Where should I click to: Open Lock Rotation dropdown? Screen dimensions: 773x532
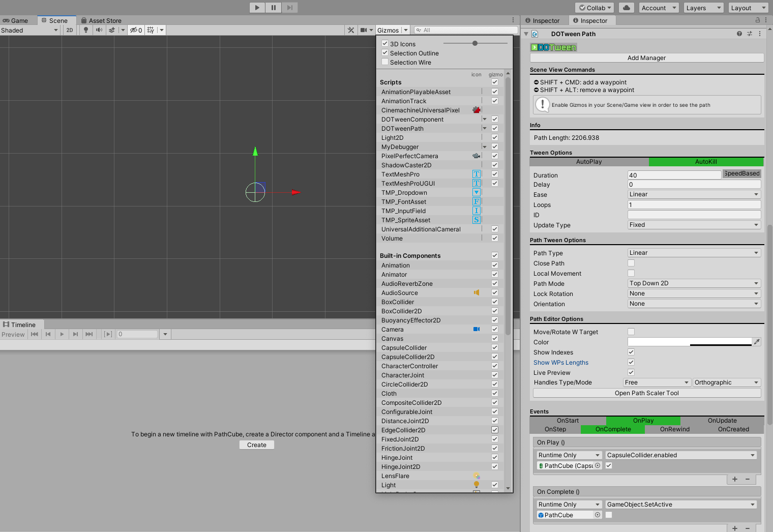pos(694,293)
